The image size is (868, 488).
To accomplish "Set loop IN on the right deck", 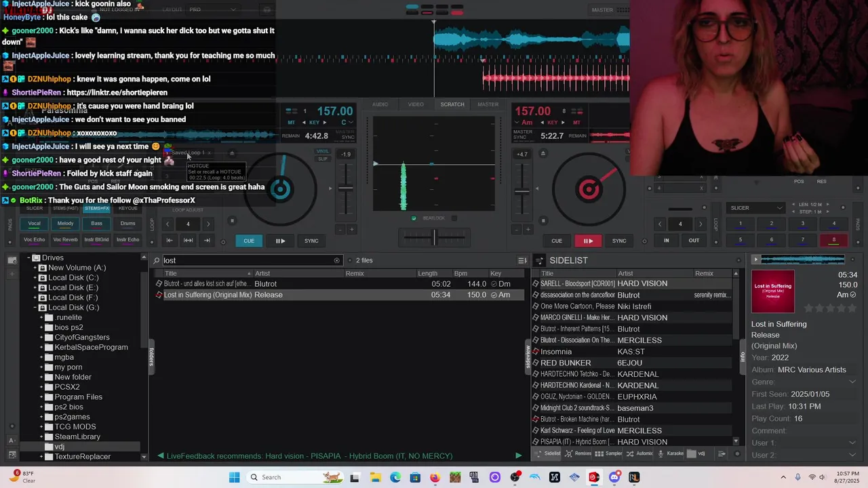I will coord(666,241).
